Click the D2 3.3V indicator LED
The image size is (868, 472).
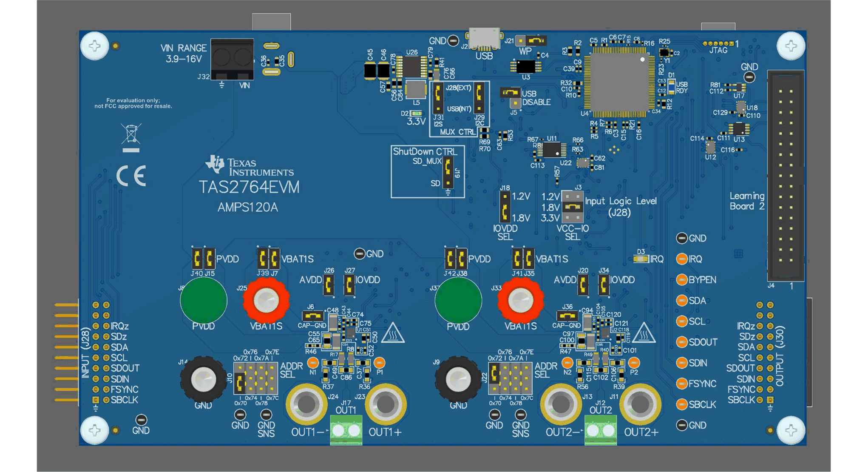(417, 114)
